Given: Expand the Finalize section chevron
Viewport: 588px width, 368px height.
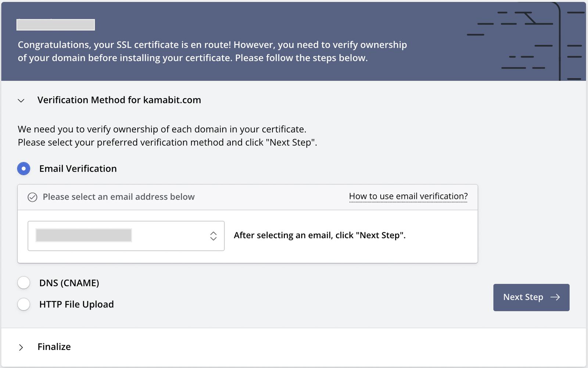Looking at the screenshot, I should [21, 347].
